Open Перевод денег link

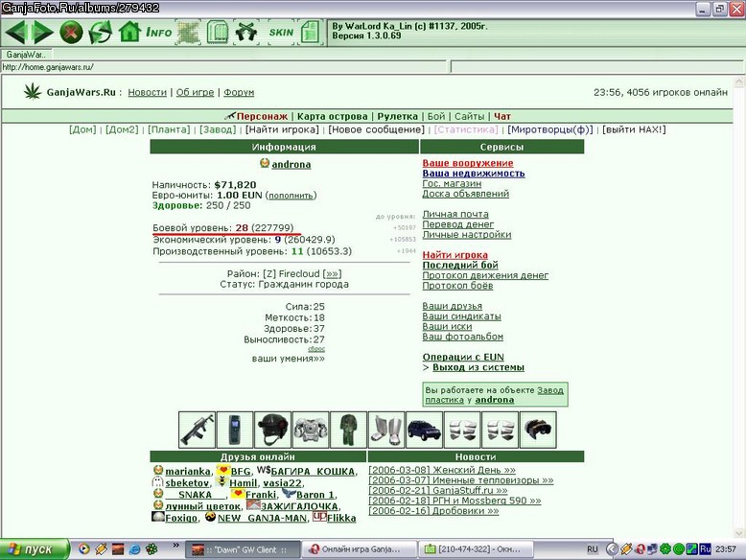(x=457, y=224)
